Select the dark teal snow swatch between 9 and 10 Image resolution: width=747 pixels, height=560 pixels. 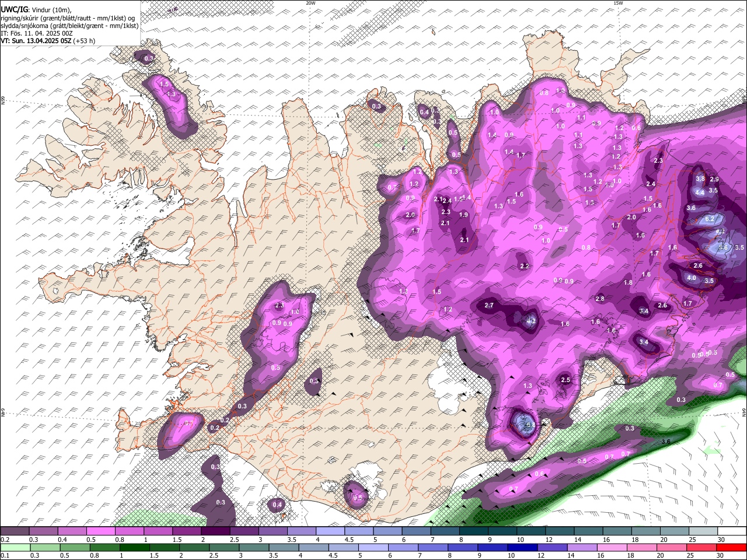[x=502, y=531]
